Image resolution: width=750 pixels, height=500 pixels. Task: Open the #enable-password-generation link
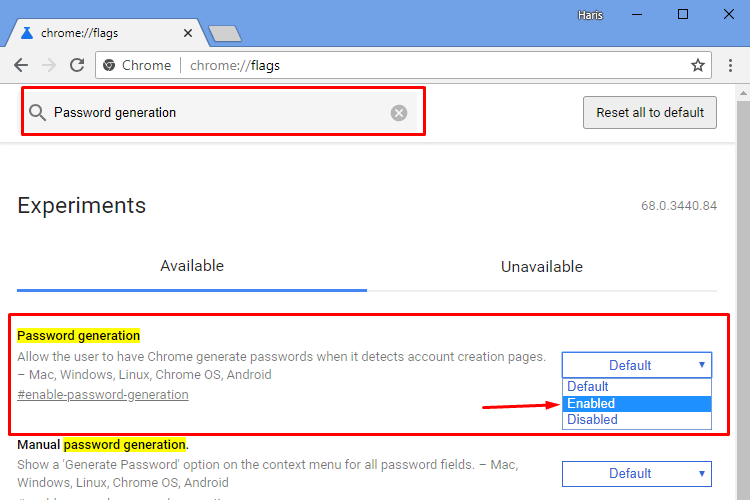click(x=103, y=395)
